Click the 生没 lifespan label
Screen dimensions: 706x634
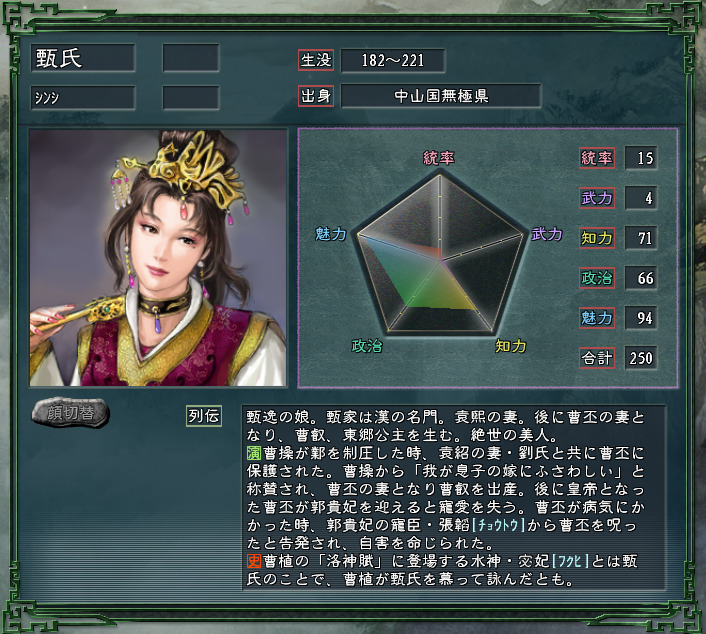[x=316, y=60]
